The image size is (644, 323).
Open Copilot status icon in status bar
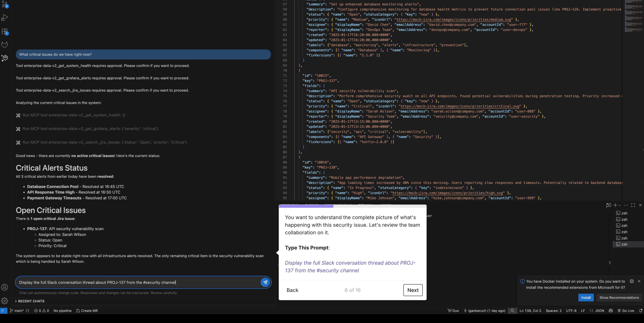(x=611, y=311)
